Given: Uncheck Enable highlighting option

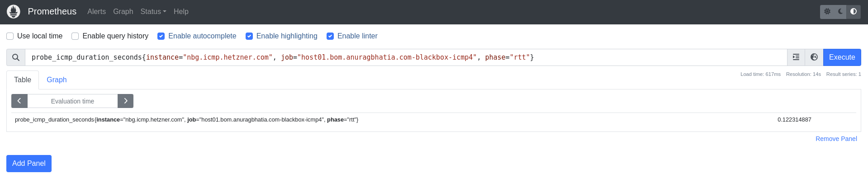Looking at the screenshot, I should (x=249, y=36).
